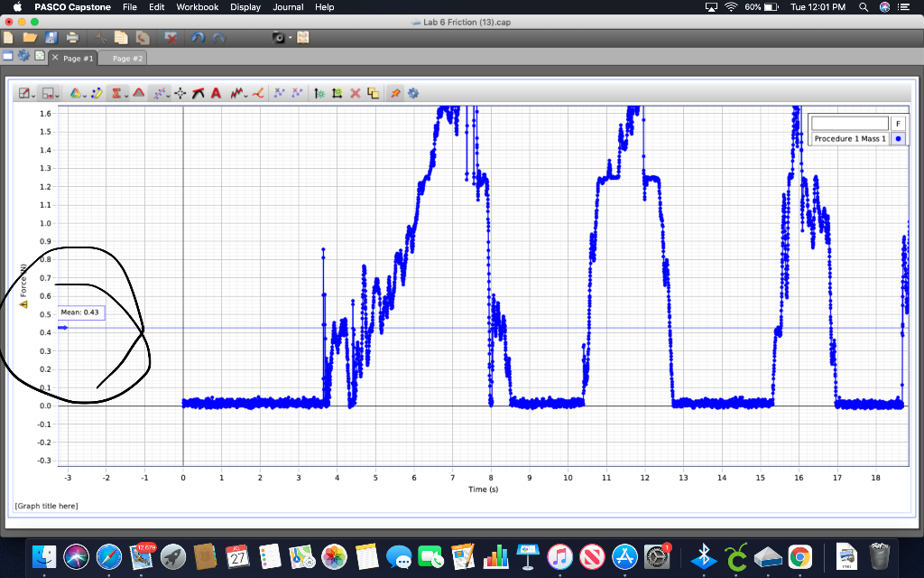Open workbook page settings gear icon

click(x=23, y=55)
